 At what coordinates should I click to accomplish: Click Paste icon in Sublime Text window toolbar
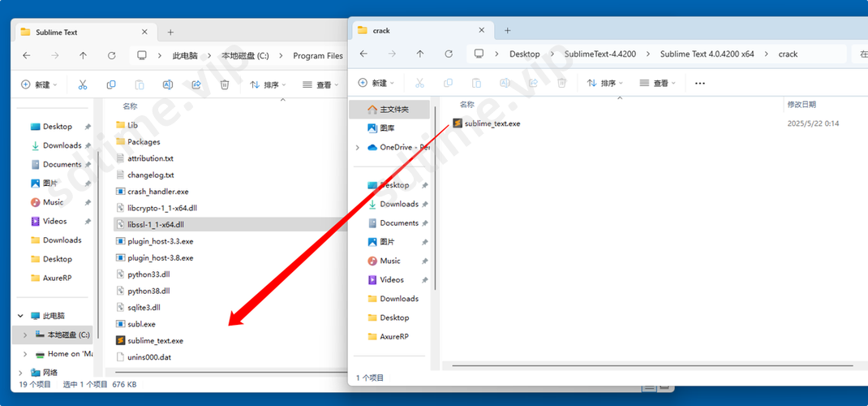tap(140, 84)
